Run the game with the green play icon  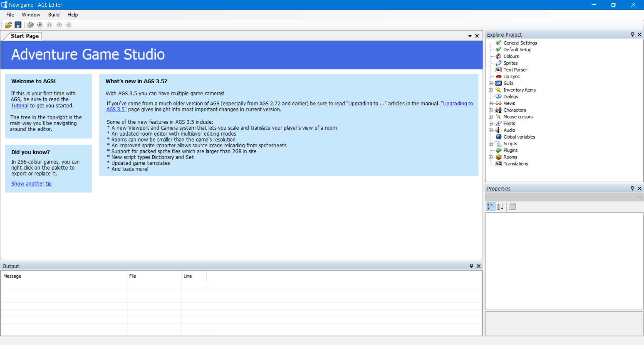[x=40, y=25]
